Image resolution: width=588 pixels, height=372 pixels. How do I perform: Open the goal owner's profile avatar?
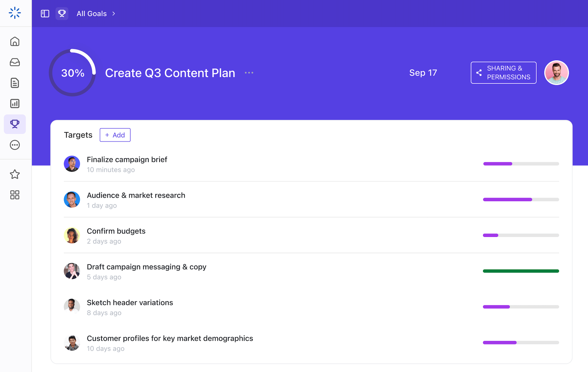(556, 73)
